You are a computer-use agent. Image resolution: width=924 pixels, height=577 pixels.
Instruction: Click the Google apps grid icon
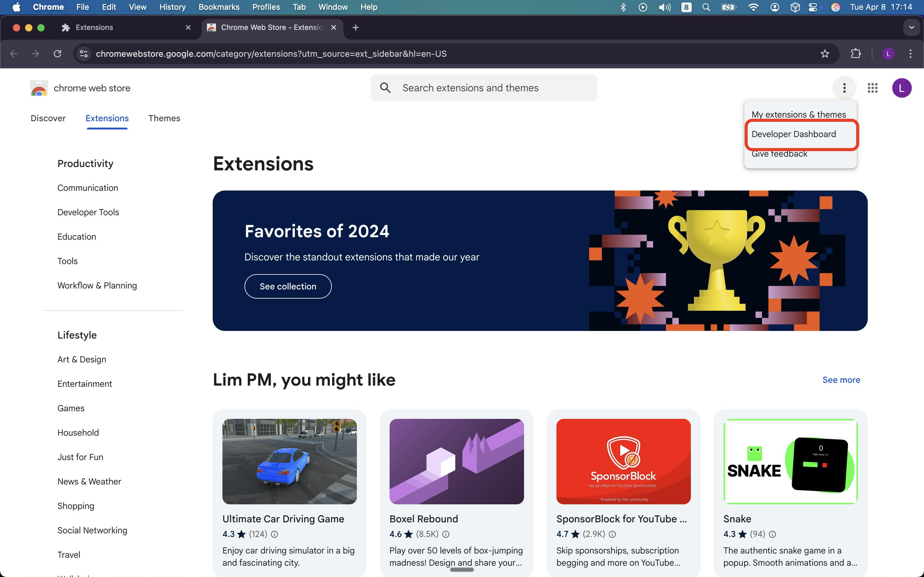point(872,88)
